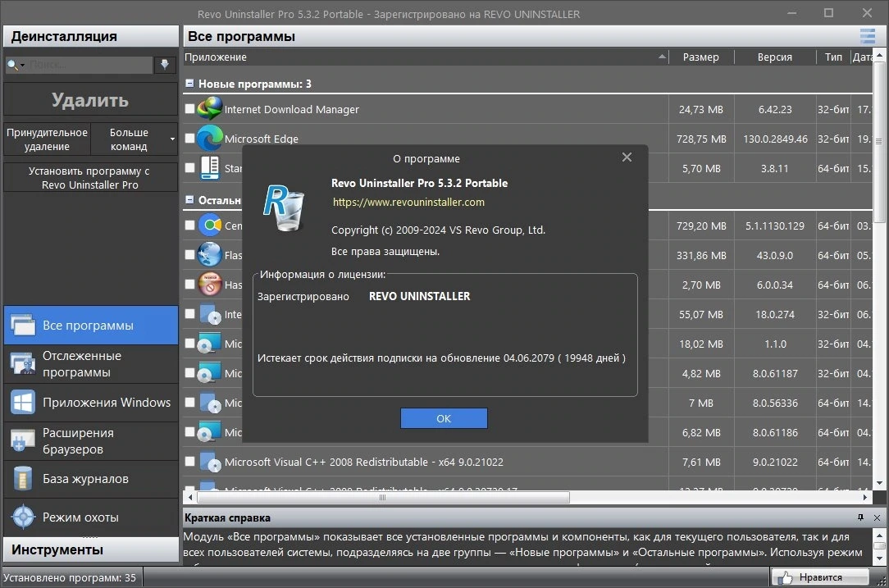This screenshot has width=889, height=588.
Task: Click the Microsoft Edge icon
Action: 209,138
